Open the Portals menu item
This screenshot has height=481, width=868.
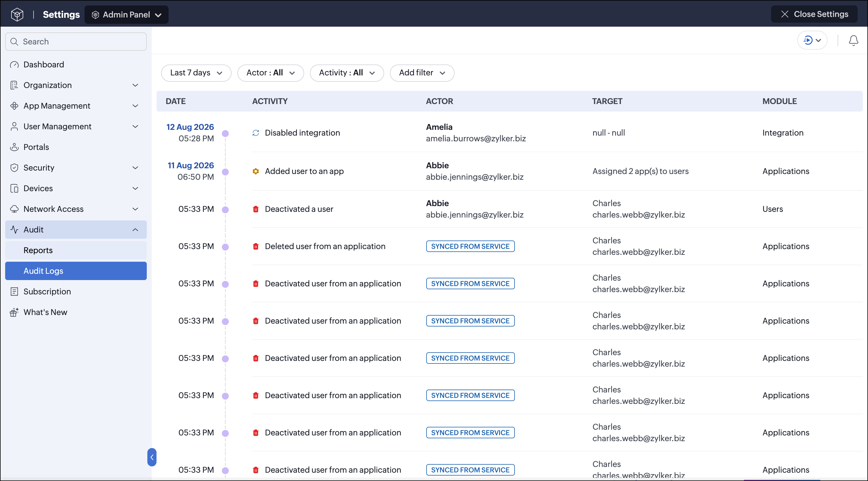76,147
